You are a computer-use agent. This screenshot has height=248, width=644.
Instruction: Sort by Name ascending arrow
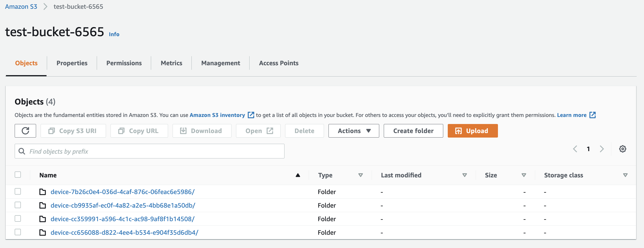298,175
